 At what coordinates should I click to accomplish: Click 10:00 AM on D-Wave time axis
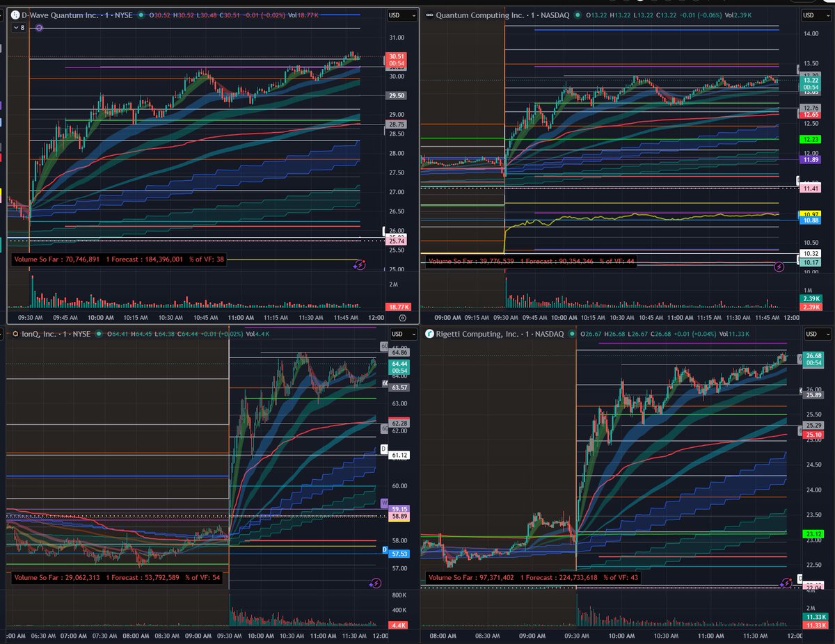(x=102, y=318)
